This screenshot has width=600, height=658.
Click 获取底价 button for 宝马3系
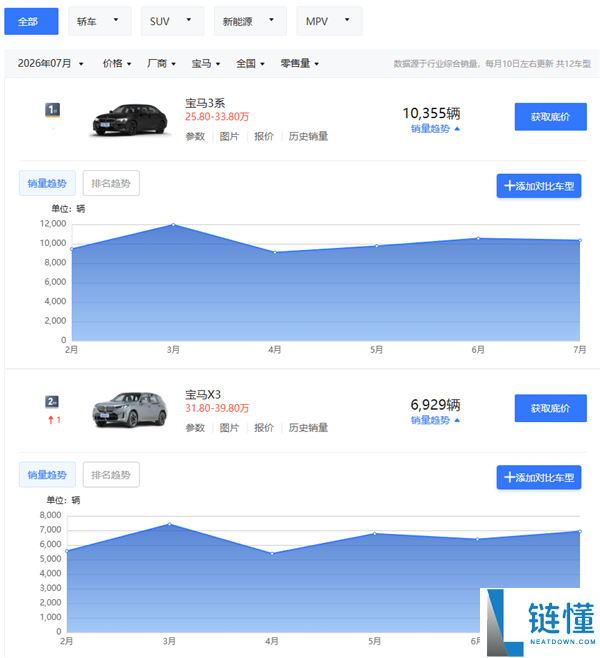[550, 117]
